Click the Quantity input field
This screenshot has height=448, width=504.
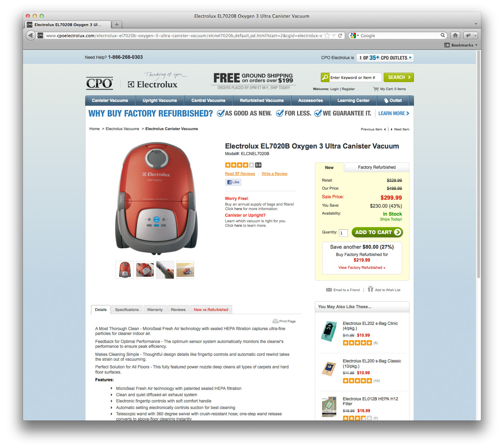click(343, 233)
